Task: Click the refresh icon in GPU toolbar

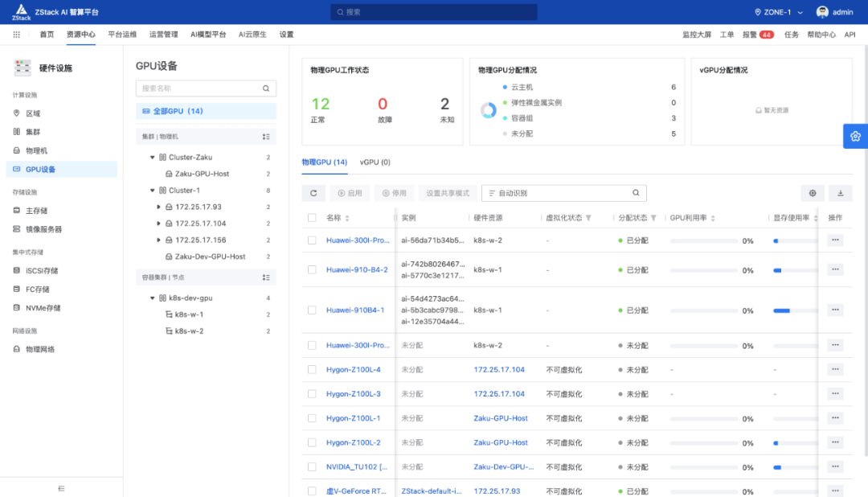Action: tap(313, 193)
